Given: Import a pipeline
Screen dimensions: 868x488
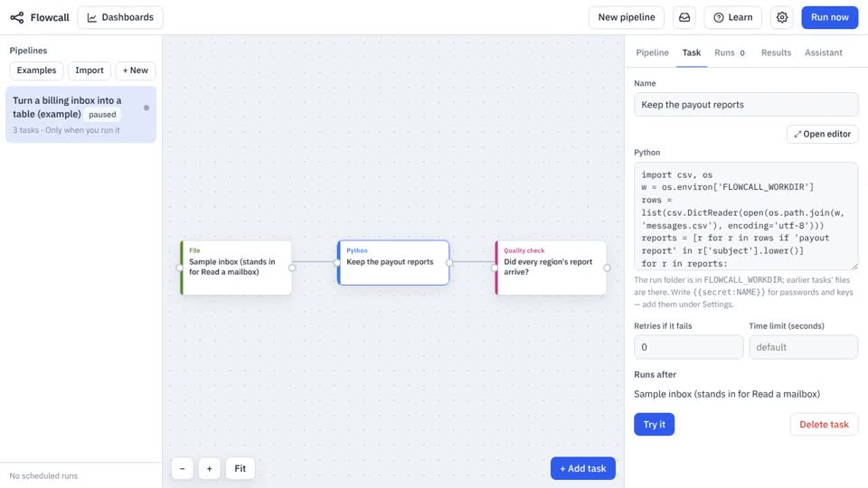Looking at the screenshot, I should (90, 70).
